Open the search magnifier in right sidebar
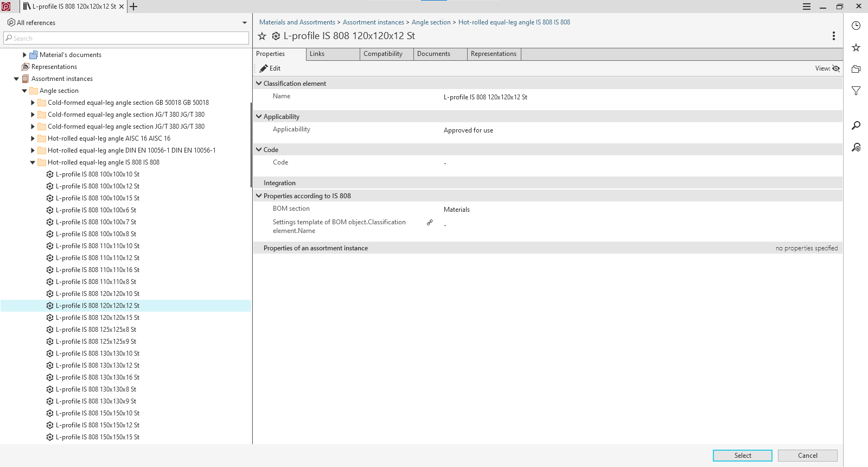 856,125
